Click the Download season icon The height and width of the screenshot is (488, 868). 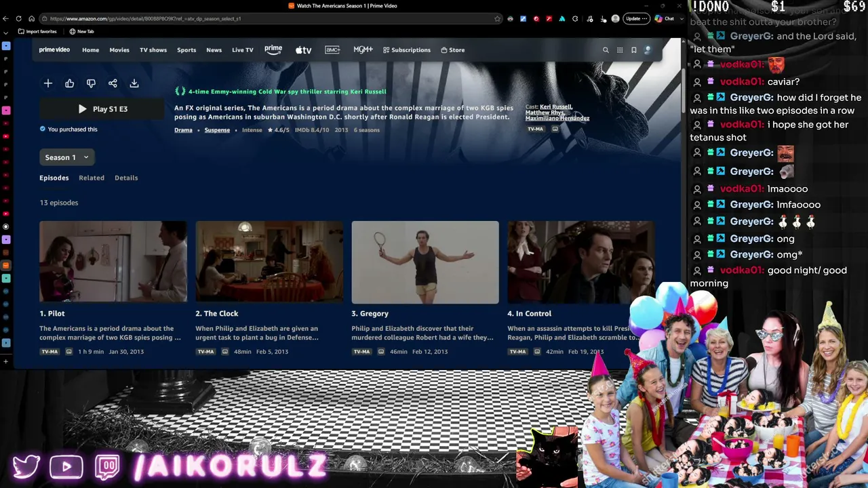(134, 83)
